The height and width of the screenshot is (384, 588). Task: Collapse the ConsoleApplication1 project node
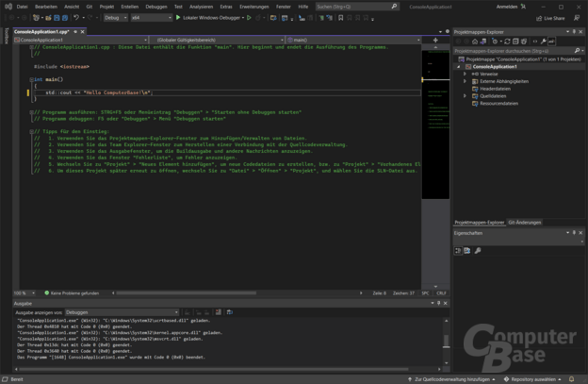coord(458,66)
